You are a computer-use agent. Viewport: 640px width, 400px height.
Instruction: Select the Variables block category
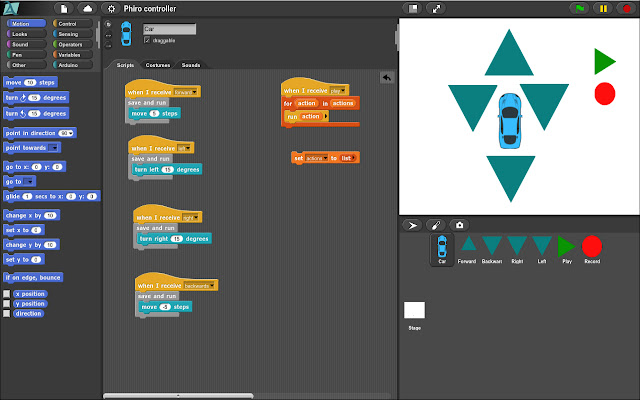point(73,55)
